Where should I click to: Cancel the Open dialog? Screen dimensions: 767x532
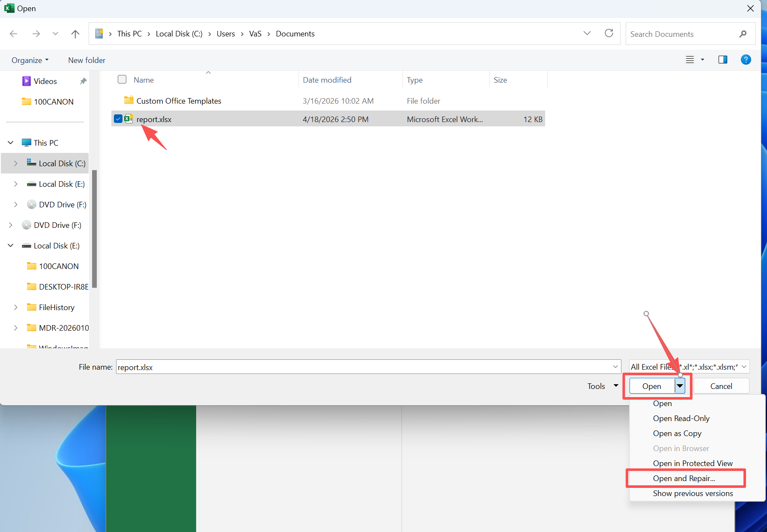721,386
